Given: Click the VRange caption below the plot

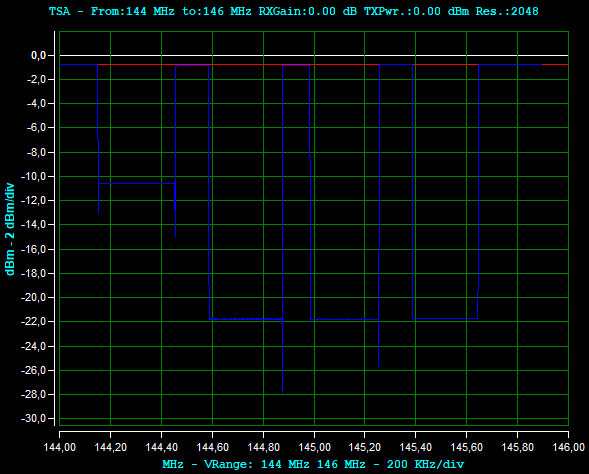Looking at the screenshot, I should coord(313,464).
